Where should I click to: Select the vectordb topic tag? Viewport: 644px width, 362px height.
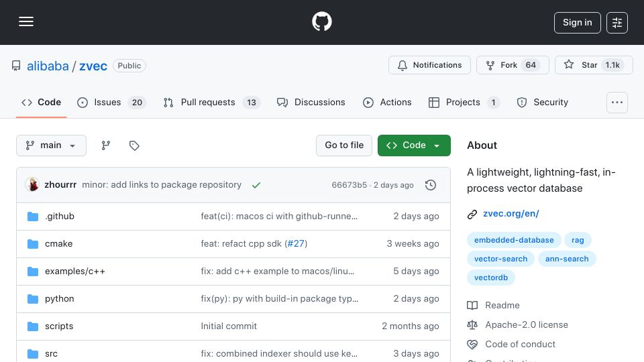coord(491,278)
